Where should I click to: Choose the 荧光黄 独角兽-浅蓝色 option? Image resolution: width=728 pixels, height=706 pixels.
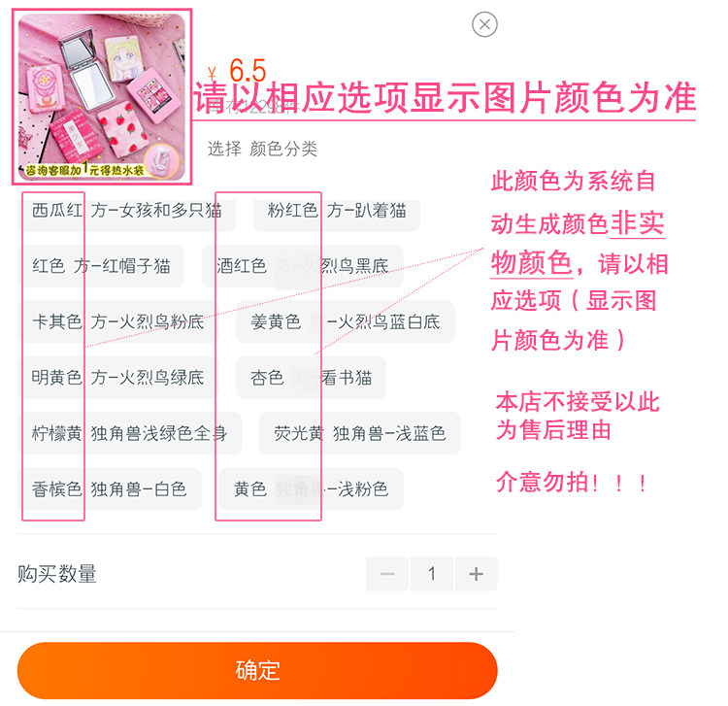(360, 433)
